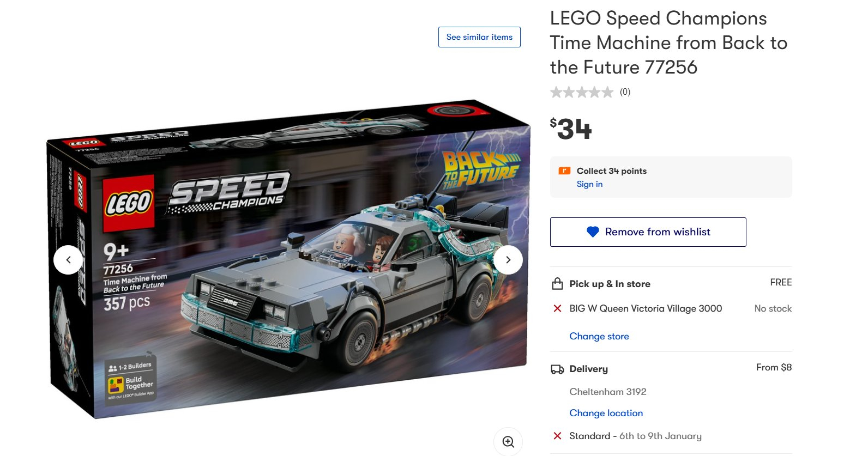Open See similar items
The image size is (868, 456).
pyautogui.click(x=479, y=37)
